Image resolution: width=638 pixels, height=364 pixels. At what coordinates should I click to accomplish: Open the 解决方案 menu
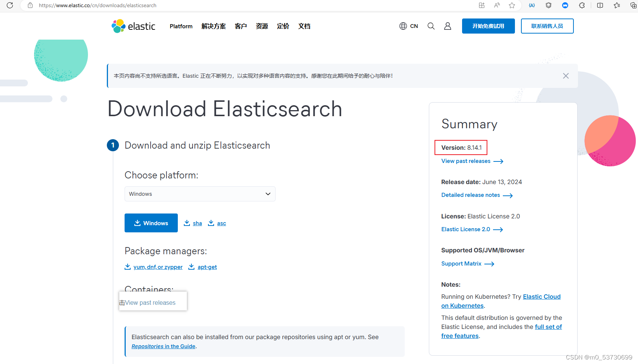pyautogui.click(x=214, y=26)
